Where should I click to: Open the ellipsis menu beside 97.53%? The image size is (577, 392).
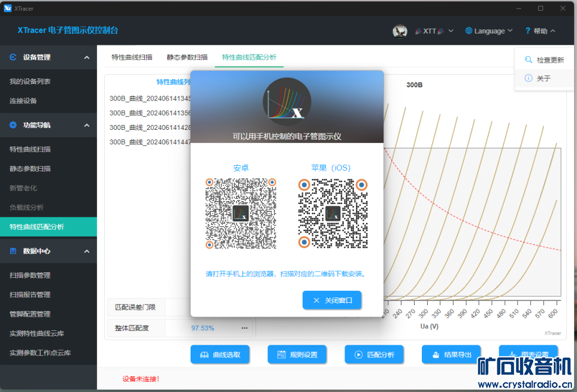click(x=244, y=328)
